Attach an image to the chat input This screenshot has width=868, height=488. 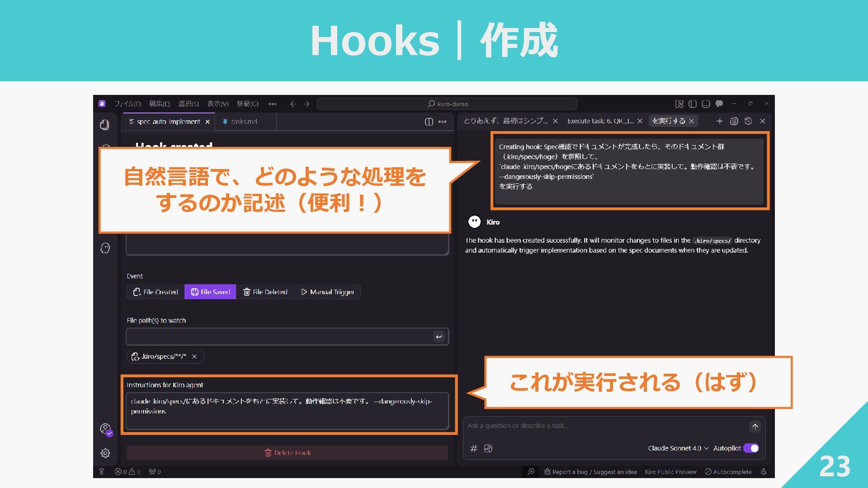[488, 448]
